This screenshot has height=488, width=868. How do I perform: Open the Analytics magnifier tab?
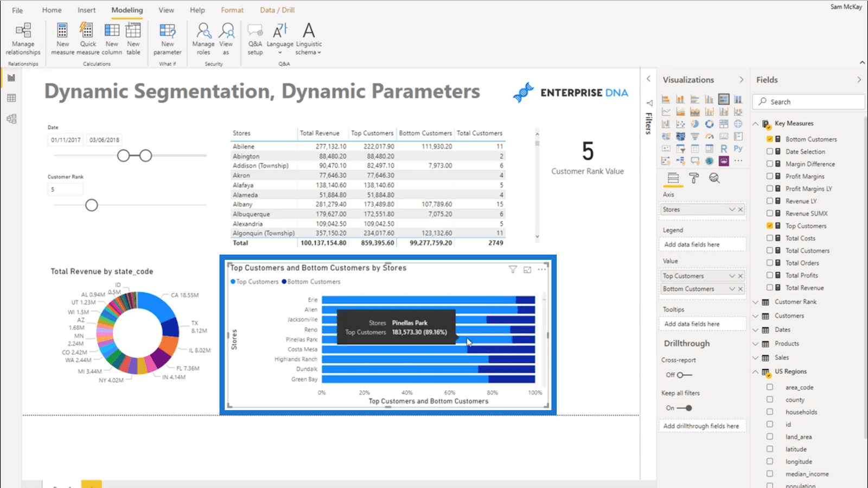coord(714,178)
